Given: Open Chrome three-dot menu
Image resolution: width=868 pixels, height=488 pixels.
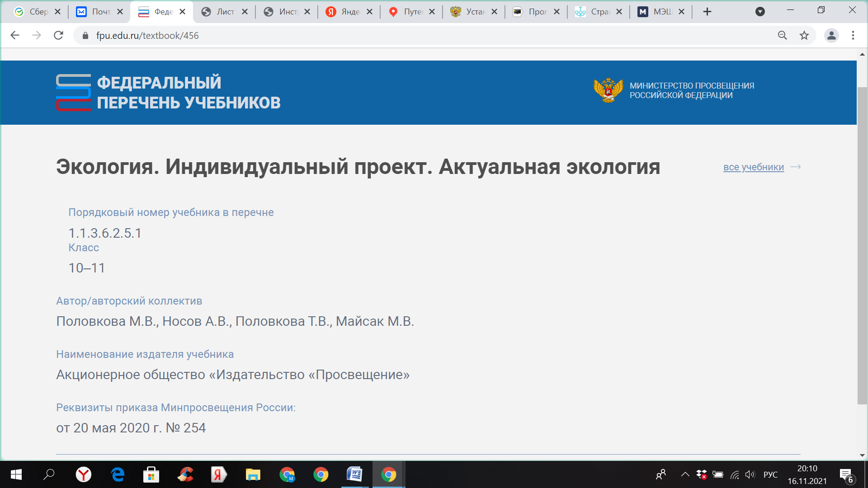Looking at the screenshot, I should pyautogui.click(x=853, y=35).
